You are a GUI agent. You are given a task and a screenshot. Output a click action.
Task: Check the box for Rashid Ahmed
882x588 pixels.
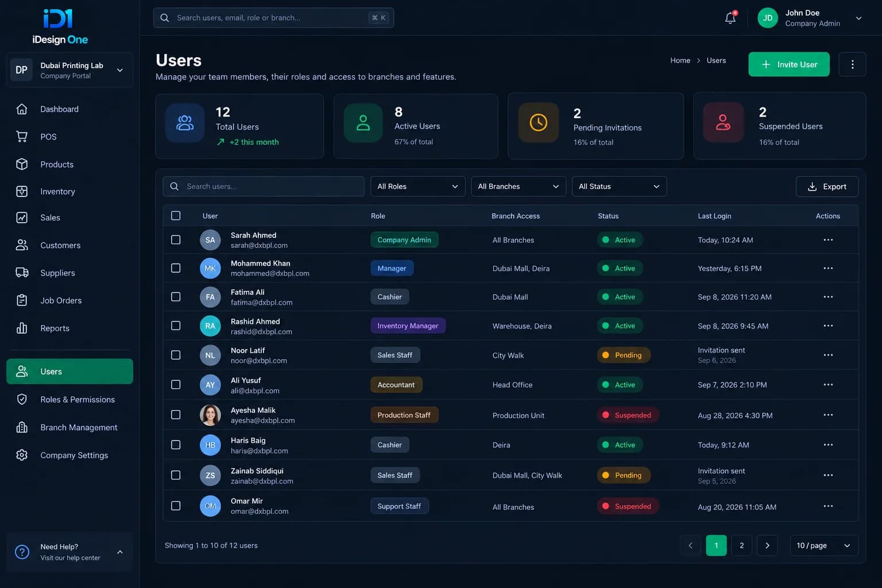pyautogui.click(x=176, y=326)
